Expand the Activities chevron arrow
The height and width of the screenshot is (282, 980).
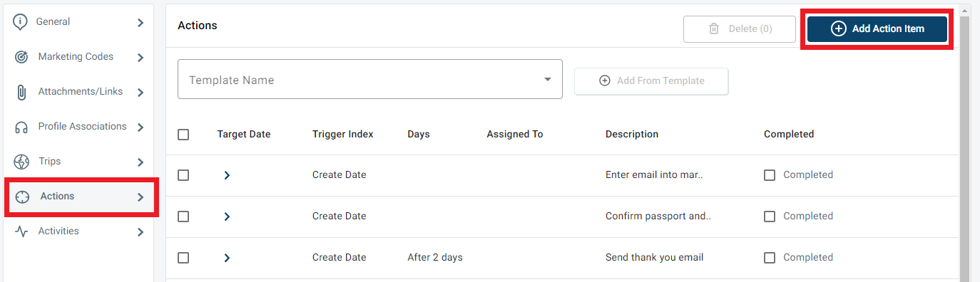141,232
